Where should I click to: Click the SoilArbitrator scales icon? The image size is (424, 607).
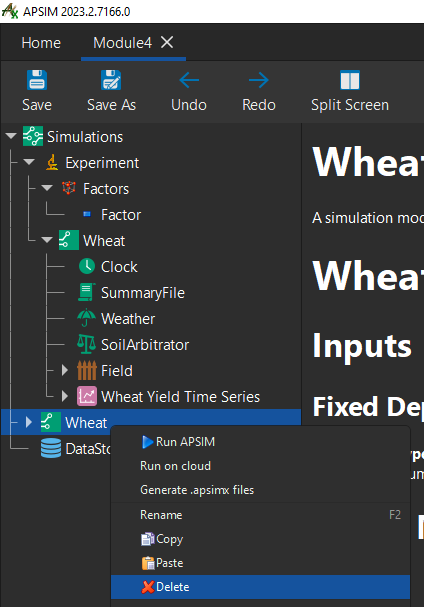click(87, 344)
